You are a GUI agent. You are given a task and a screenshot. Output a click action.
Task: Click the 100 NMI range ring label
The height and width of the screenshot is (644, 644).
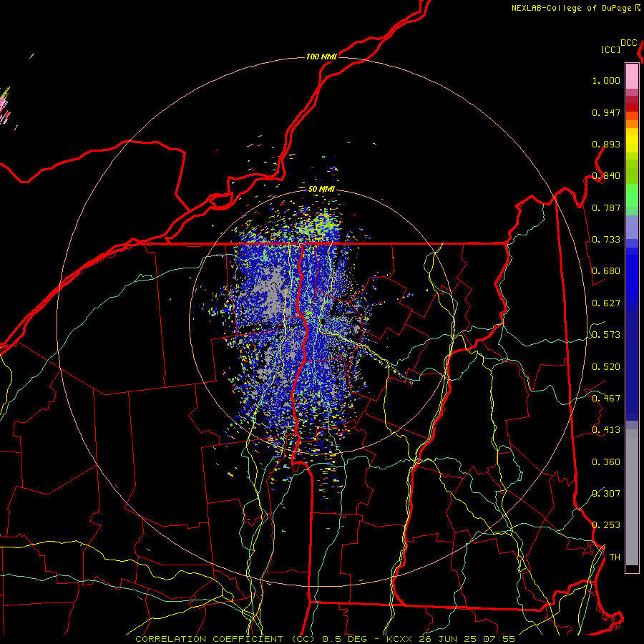point(321,57)
